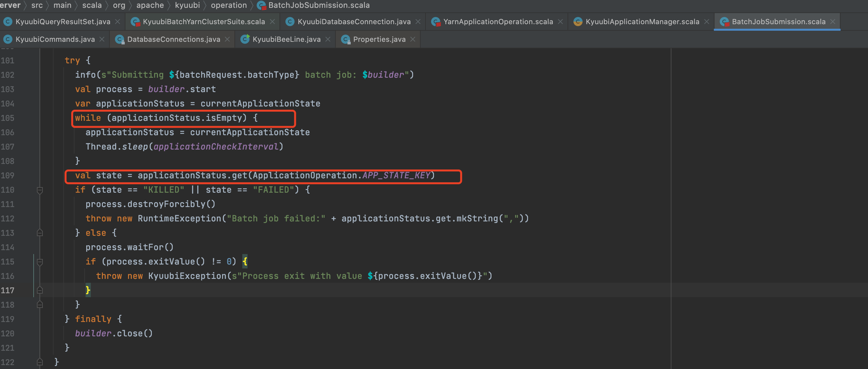The height and width of the screenshot is (369, 868).
Task: Click KyuubiBeeLine.java runnable class icon
Action: [x=245, y=39]
